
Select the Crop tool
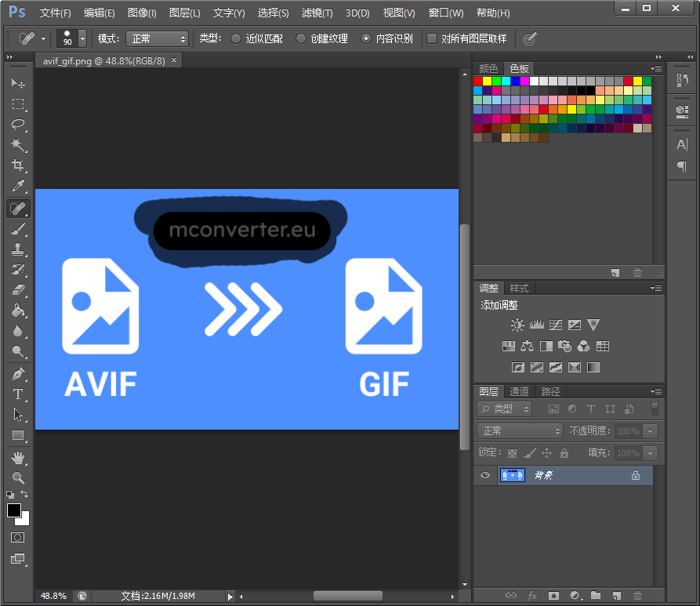click(18, 165)
